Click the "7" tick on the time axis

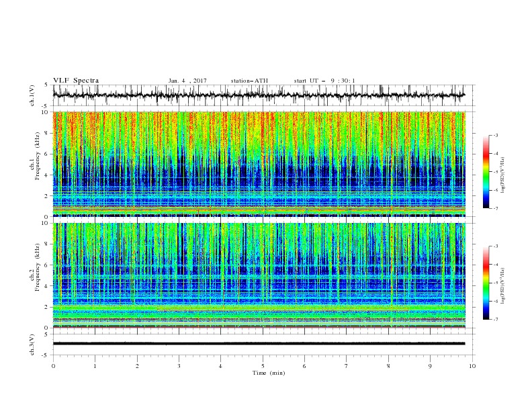pos(346,366)
